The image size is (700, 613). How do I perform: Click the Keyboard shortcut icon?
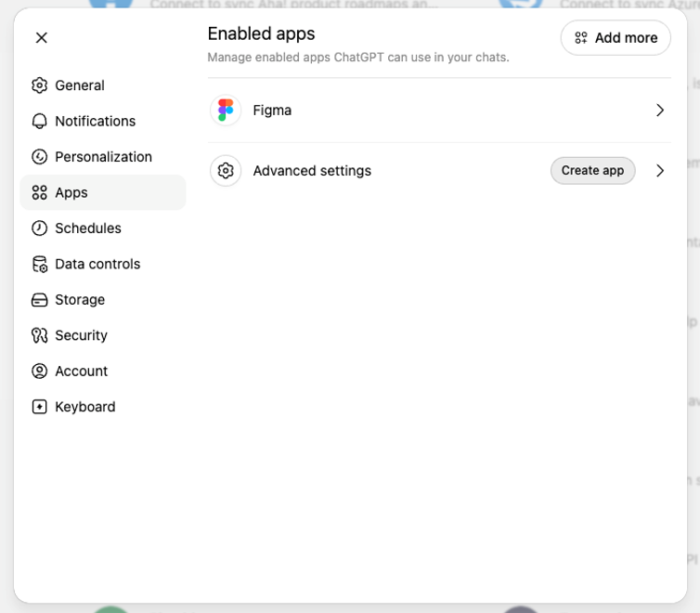[x=39, y=407]
